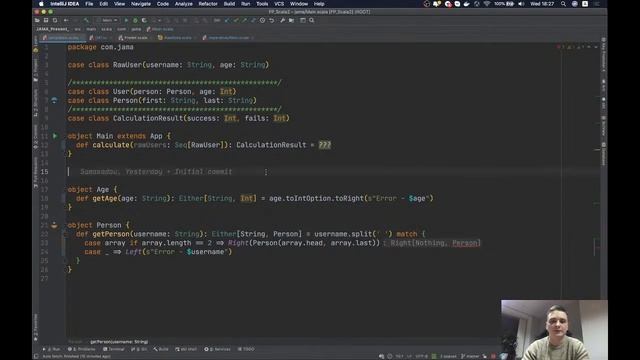The height and width of the screenshot is (360, 640).
Task: Open the VCS menu
Action: pyautogui.click(x=279, y=4)
